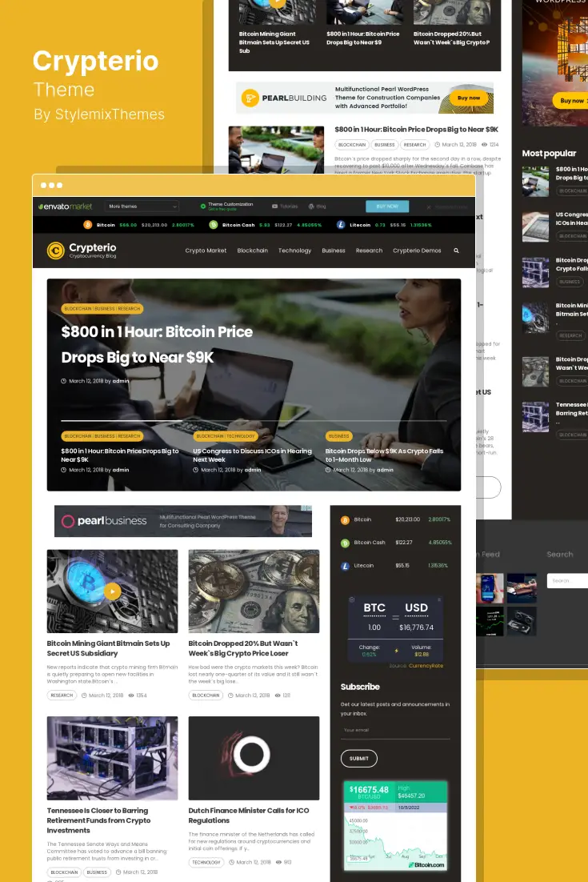
Task: Click TECHNOLOGY tag under Dutch Finance article
Action: click(x=206, y=862)
